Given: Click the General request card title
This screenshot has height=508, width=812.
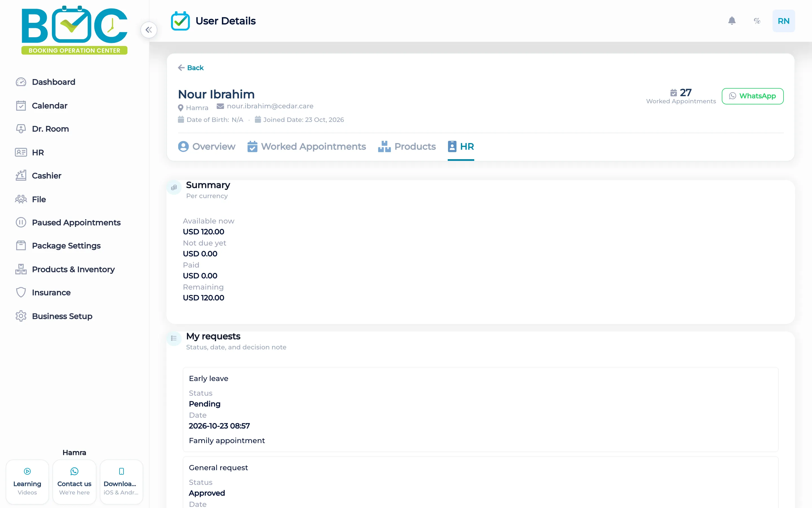Looking at the screenshot, I should click(219, 468).
